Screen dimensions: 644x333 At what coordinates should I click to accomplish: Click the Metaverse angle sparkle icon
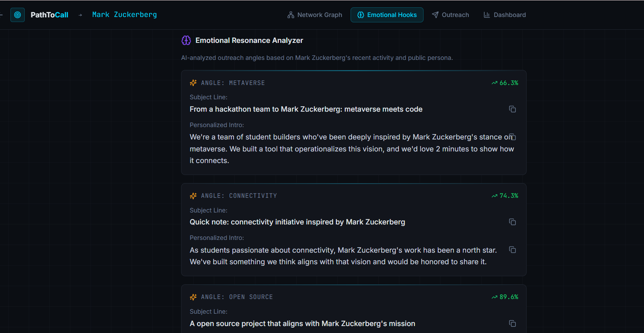pyautogui.click(x=193, y=83)
